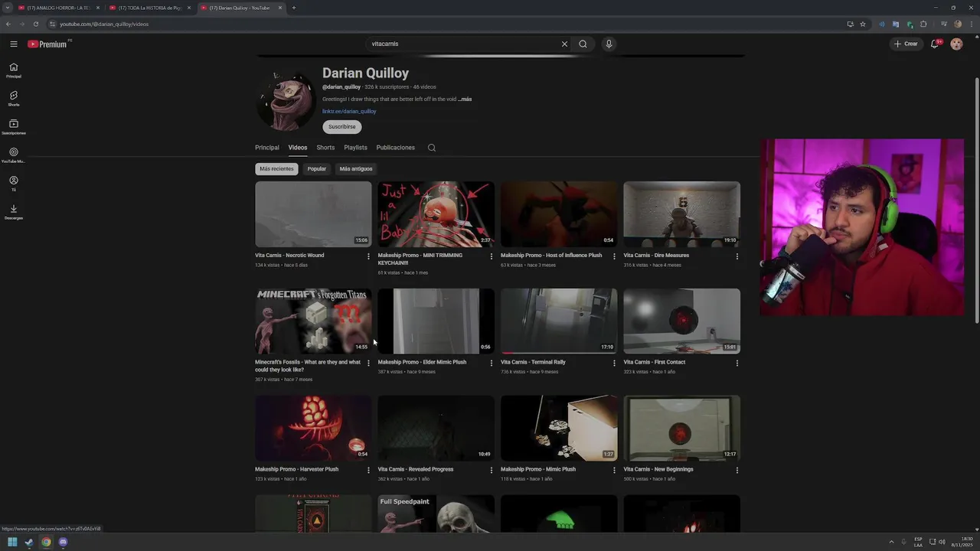The height and width of the screenshot is (551, 980).
Task: Start voice search with the microphone icon
Action: pos(609,44)
